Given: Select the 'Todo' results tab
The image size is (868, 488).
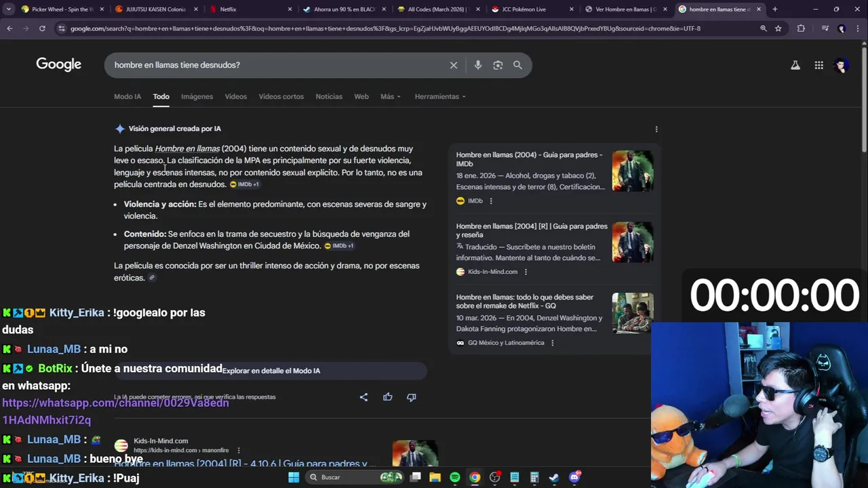Looking at the screenshot, I should coord(161,96).
